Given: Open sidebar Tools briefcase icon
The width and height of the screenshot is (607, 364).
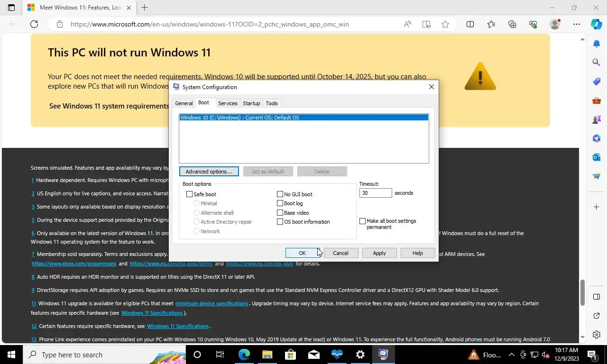Looking at the screenshot, I should (597, 100).
